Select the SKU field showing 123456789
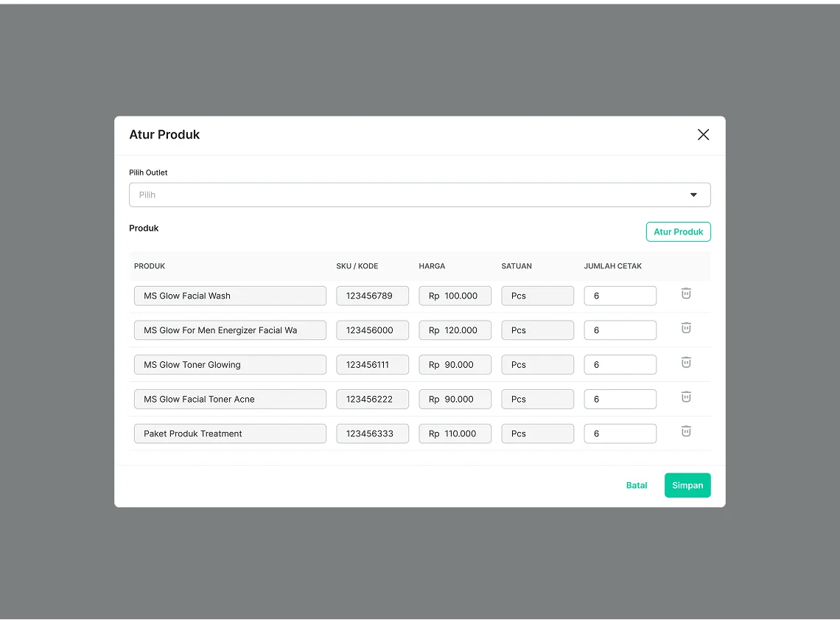The image size is (840, 620). 372,296
